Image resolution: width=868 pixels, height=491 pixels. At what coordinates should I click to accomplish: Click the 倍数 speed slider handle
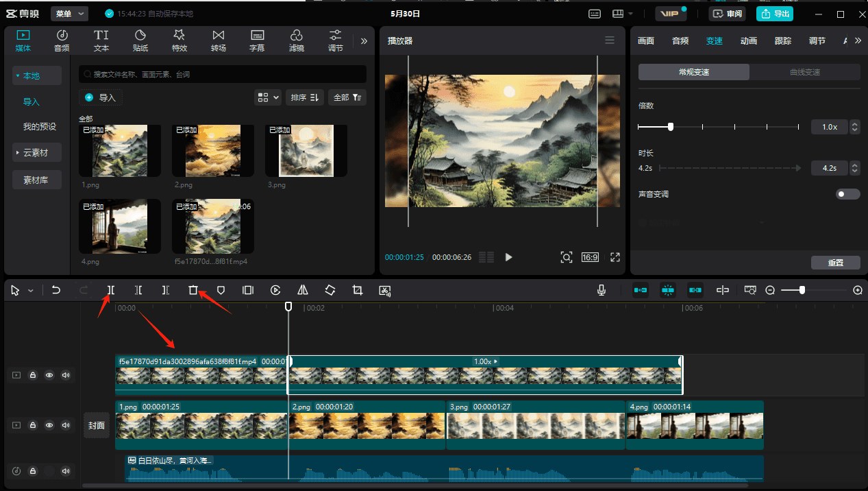tap(671, 127)
